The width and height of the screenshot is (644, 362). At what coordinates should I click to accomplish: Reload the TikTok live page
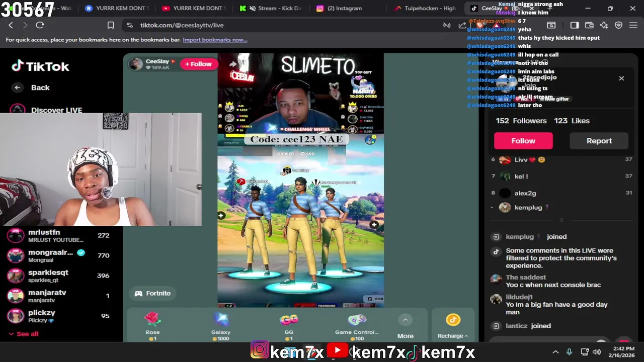[40, 25]
